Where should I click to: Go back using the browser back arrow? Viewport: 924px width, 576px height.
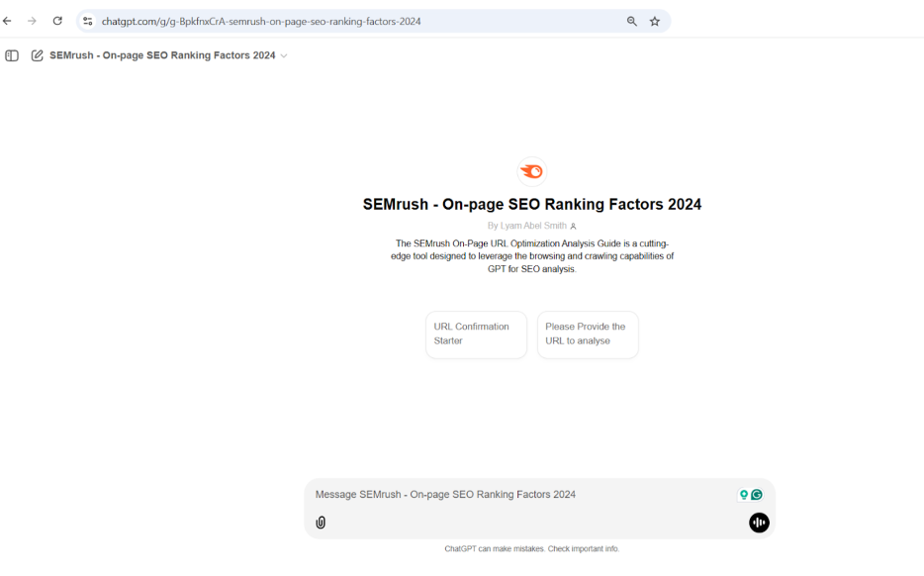(x=7, y=21)
